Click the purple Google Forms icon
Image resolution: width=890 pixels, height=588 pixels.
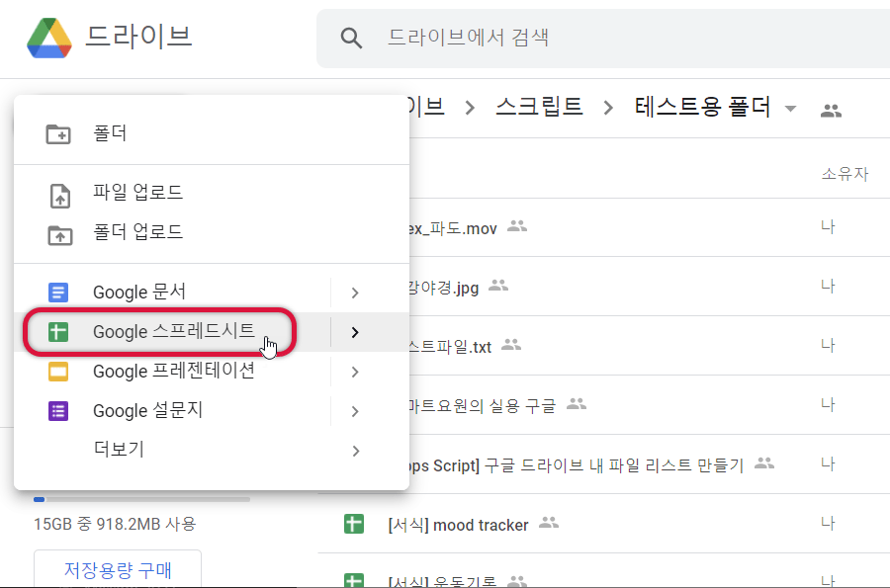coord(59,411)
